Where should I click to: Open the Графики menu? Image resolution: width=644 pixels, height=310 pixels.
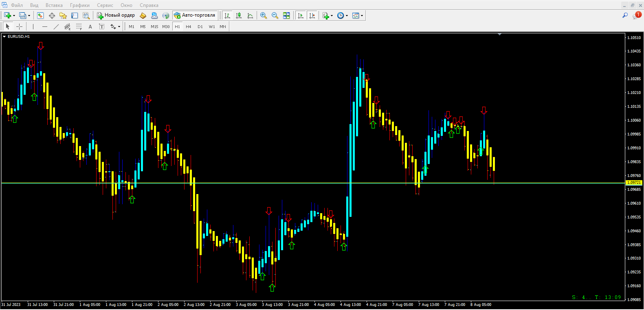79,5
